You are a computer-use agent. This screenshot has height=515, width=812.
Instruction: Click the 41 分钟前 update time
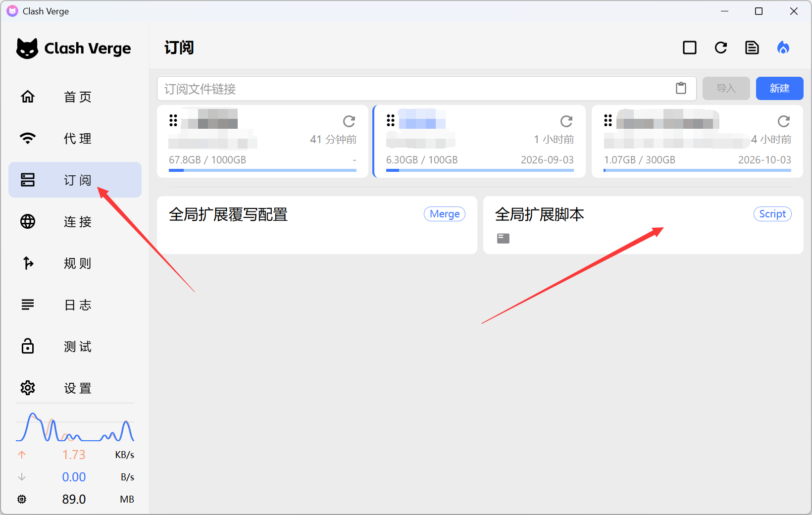point(333,140)
